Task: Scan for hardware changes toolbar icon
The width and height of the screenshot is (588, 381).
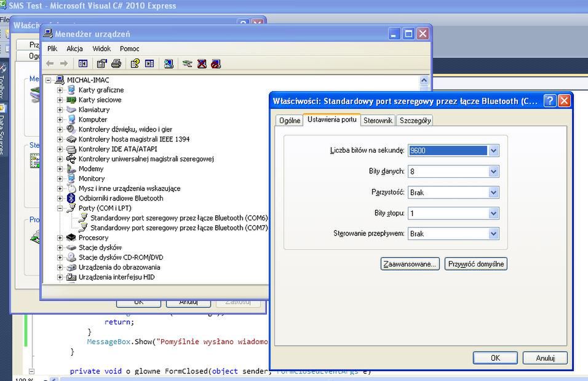Action: pos(169,63)
